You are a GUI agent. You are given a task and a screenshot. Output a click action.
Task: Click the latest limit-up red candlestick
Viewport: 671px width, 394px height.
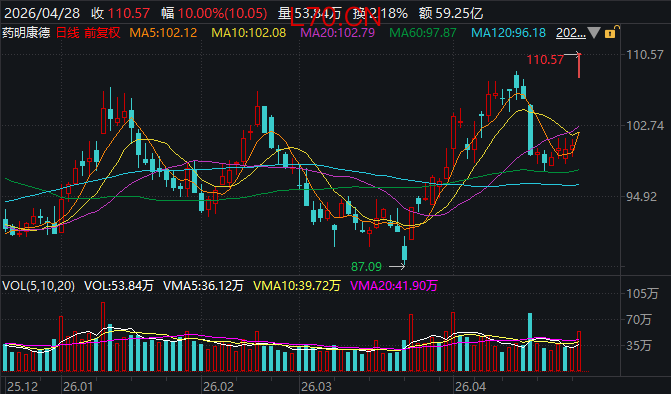(579, 65)
